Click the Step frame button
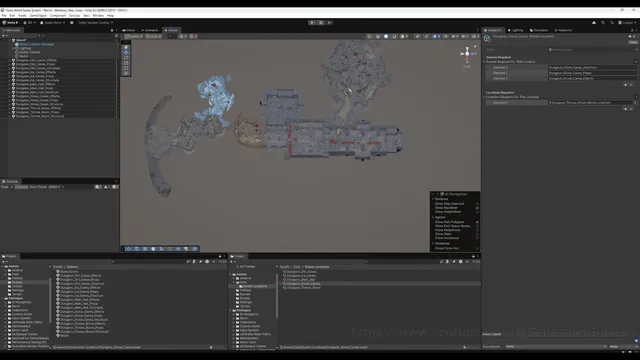The image size is (640, 360). point(329,22)
